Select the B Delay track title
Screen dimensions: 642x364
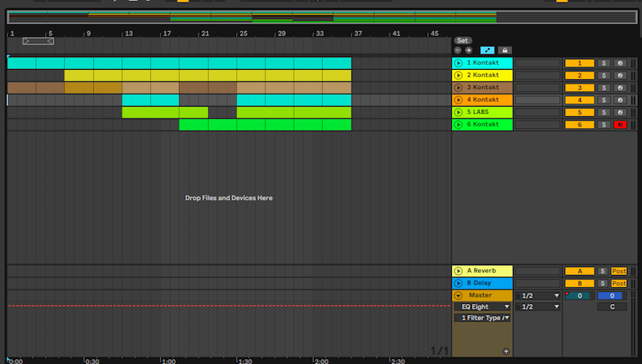478,282
